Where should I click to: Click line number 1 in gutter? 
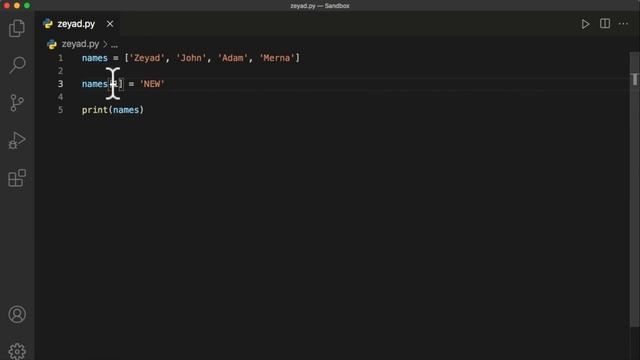pyautogui.click(x=60, y=58)
